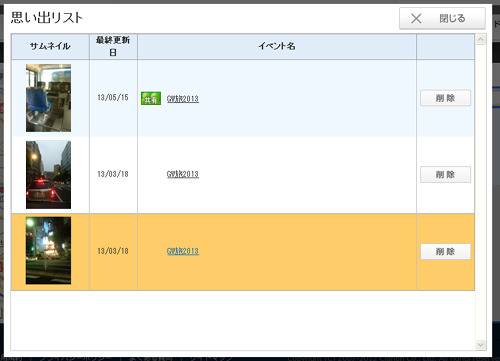Viewport: 500px width, 361px height.
Task: Click the 最終更新日 column header
Action: [x=113, y=46]
